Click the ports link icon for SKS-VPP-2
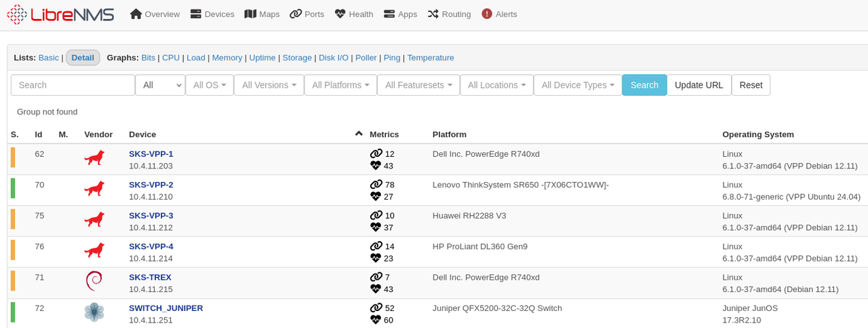Image resolution: width=868 pixels, height=328 pixels. point(376,185)
